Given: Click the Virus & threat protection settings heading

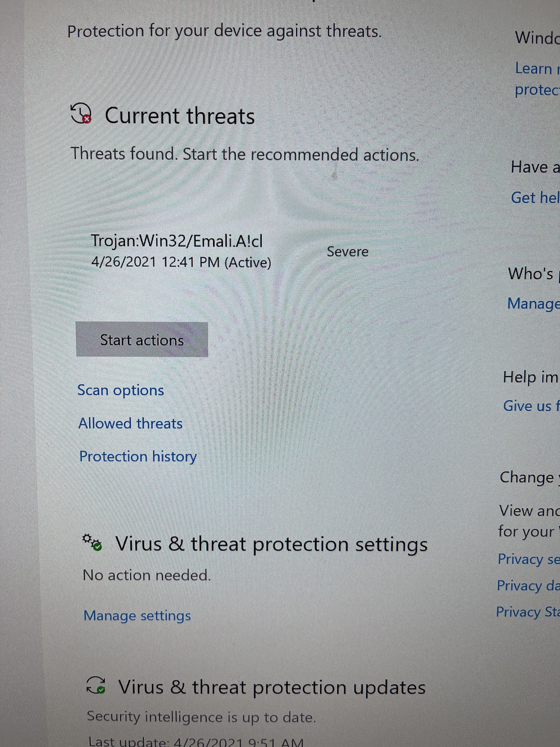Looking at the screenshot, I should tap(271, 544).
